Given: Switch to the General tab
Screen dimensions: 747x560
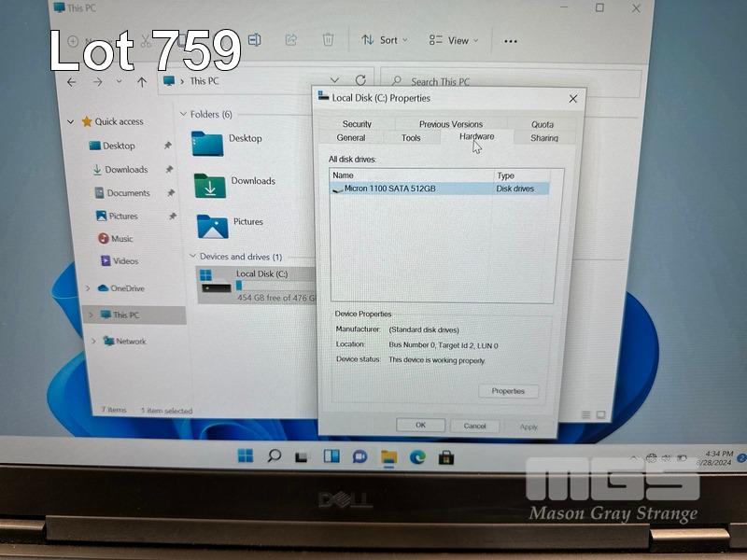Looking at the screenshot, I should point(351,138).
